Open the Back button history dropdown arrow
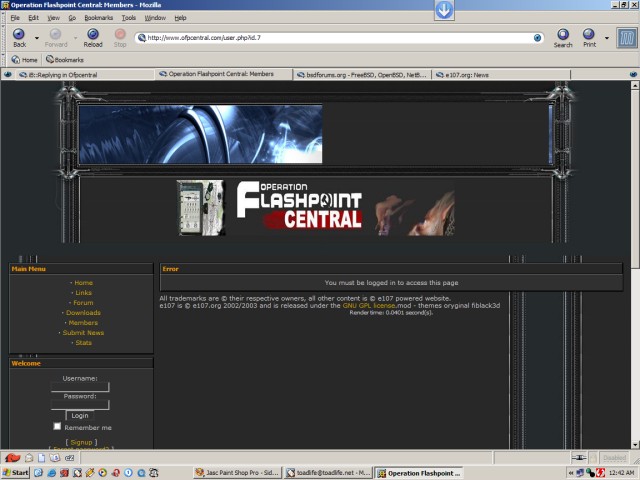This screenshot has height=480, width=640. 36,38
